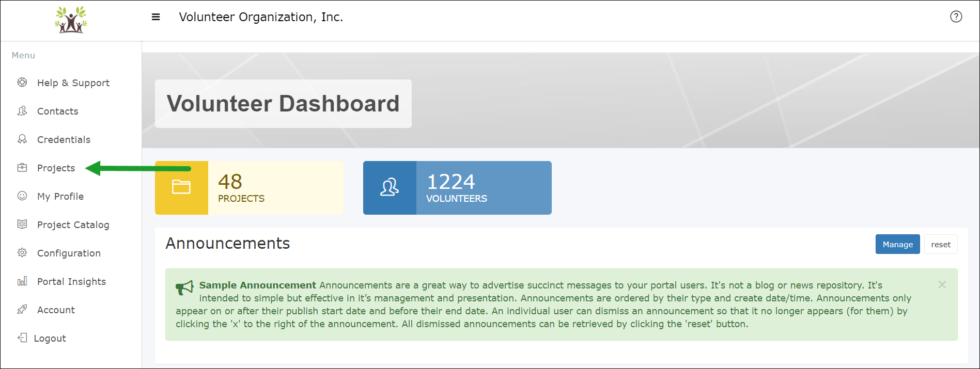Click the Volunteer Organization logo
The height and width of the screenshot is (369, 980).
pyautogui.click(x=70, y=20)
